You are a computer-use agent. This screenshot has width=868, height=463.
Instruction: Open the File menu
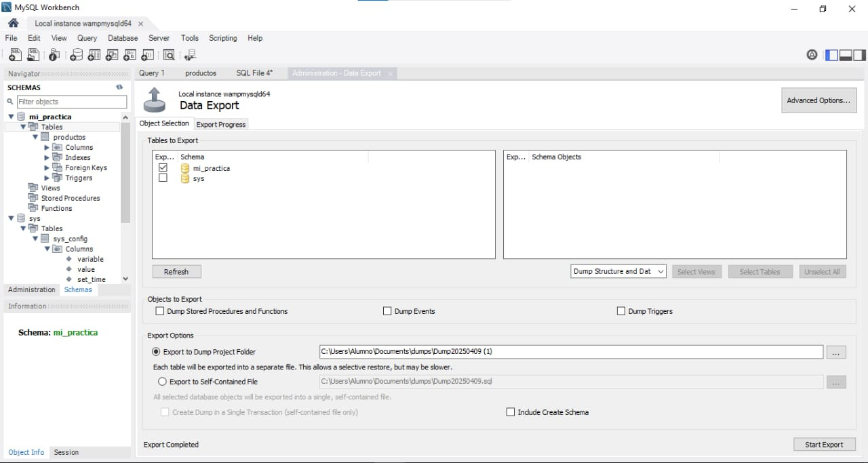coord(11,38)
